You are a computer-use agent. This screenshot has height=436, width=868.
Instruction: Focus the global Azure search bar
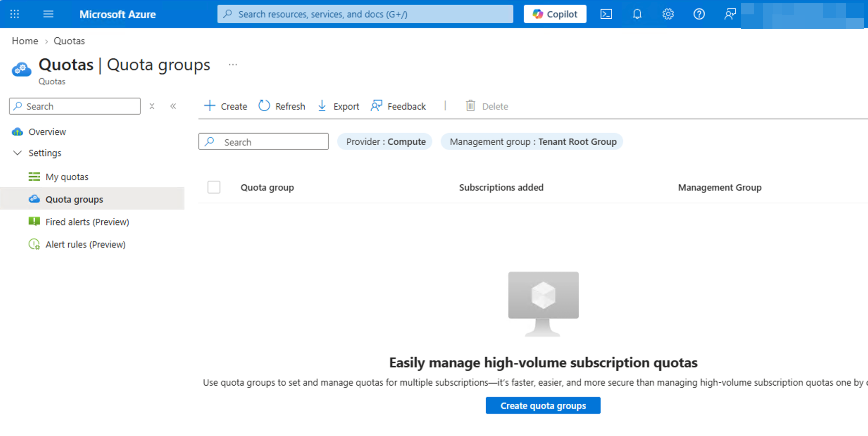point(365,14)
